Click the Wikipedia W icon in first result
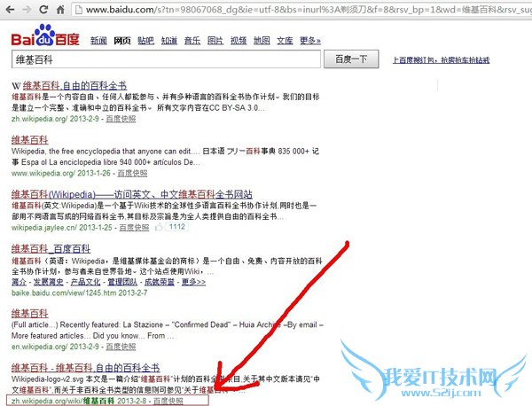 tap(16, 86)
